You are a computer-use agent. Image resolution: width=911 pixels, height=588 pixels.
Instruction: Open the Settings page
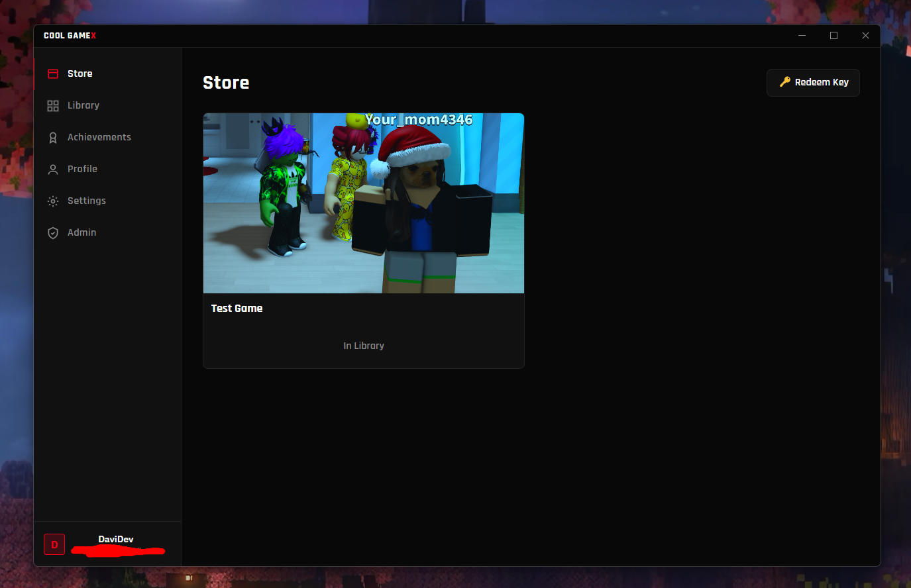point(107,201)
